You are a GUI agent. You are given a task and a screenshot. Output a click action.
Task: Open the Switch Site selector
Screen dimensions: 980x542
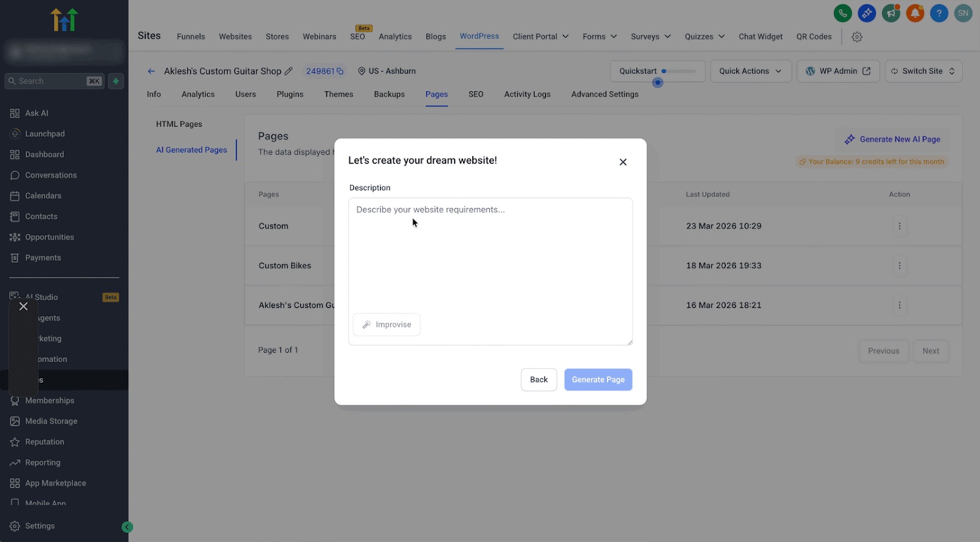click(924, 71)
